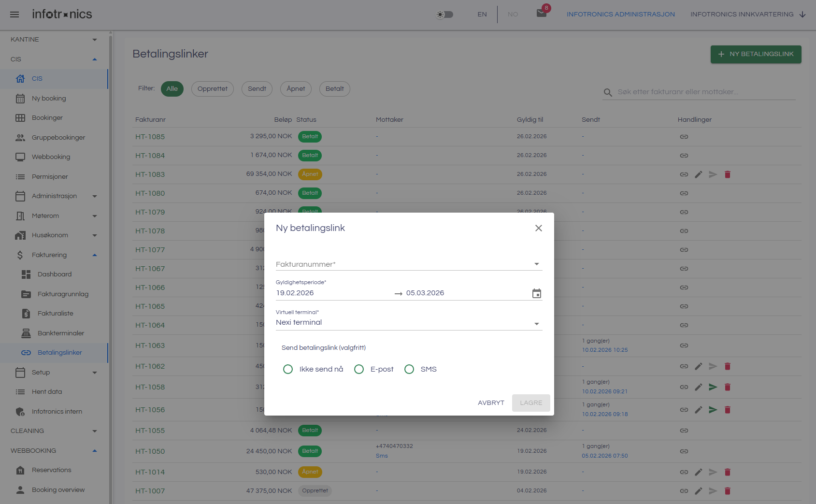Select the Alle filter chip

172,89
